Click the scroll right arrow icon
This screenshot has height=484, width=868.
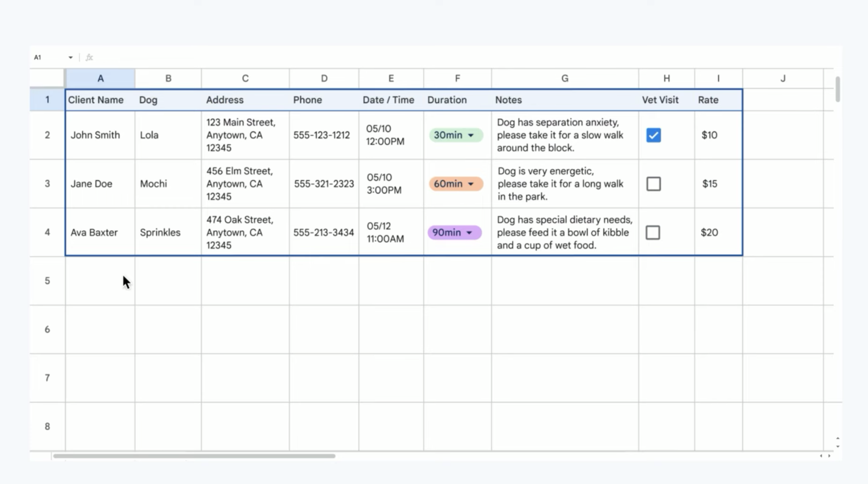pos(829,456)
